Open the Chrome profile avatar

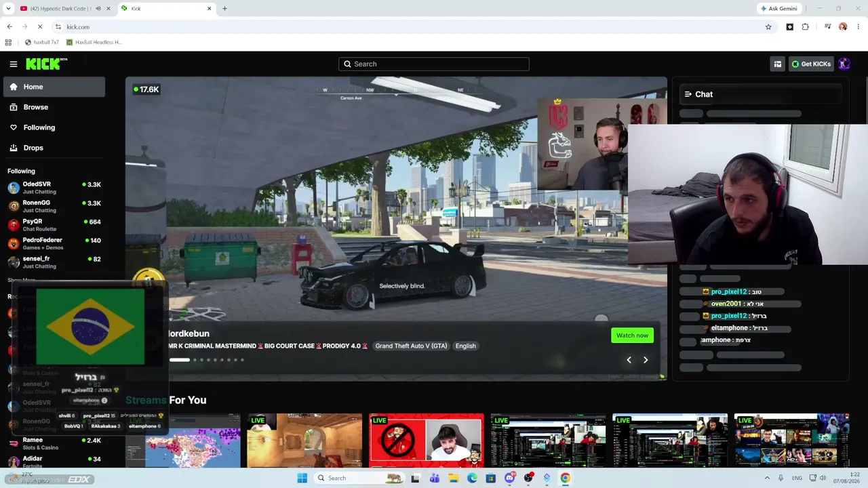pos(843,27)
